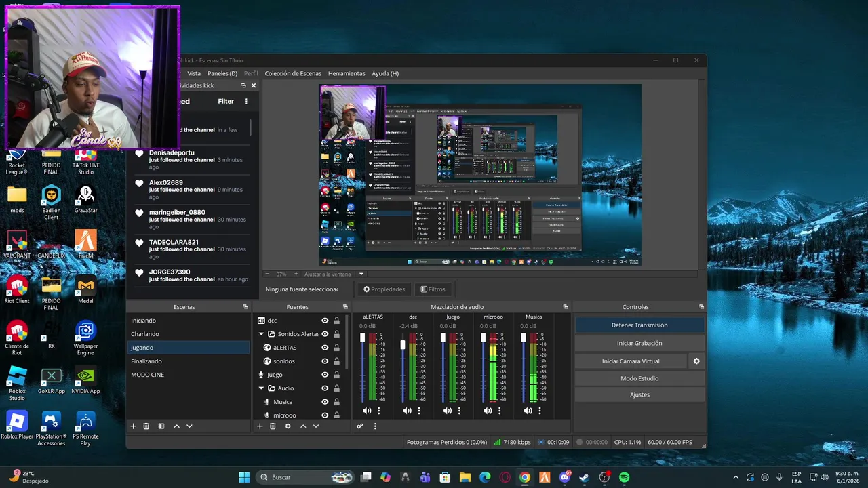Open the VALORANT desktop shortcut

coord(17,244)
